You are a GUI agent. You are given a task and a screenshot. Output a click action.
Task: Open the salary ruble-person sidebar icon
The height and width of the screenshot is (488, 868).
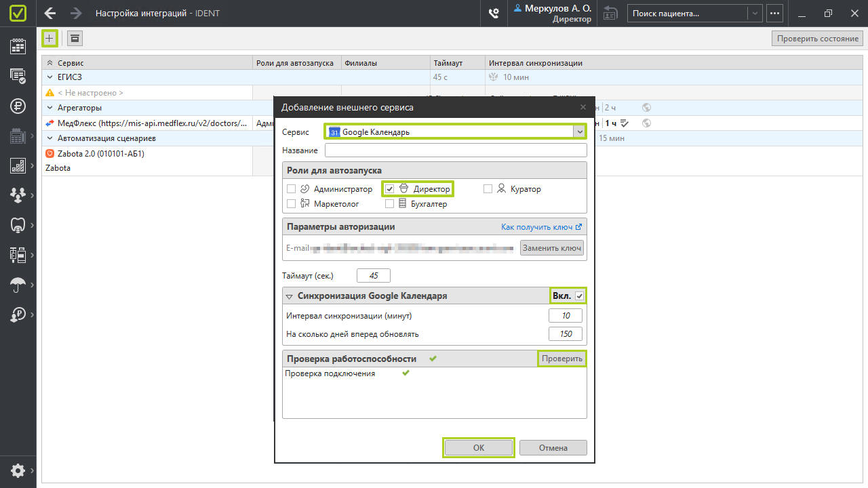[x=18, y=314]
